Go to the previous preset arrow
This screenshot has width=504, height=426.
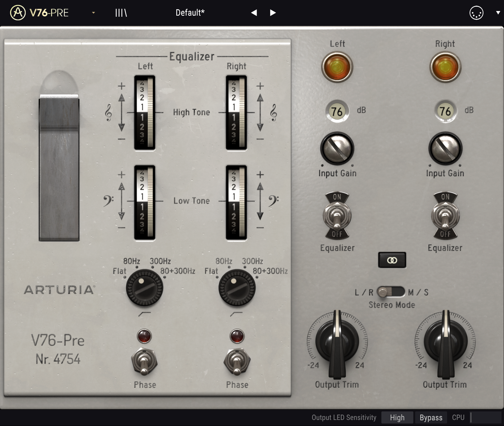254,13
